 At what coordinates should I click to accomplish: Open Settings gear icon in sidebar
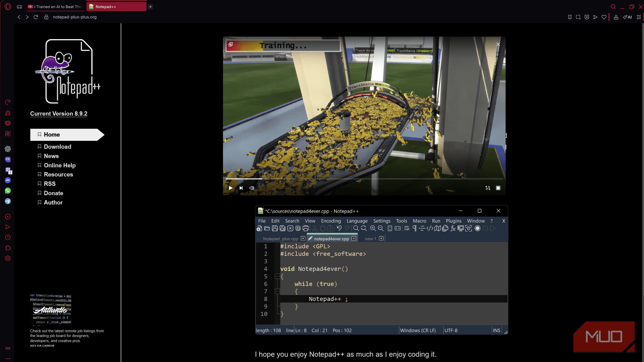tap(8, 258)
